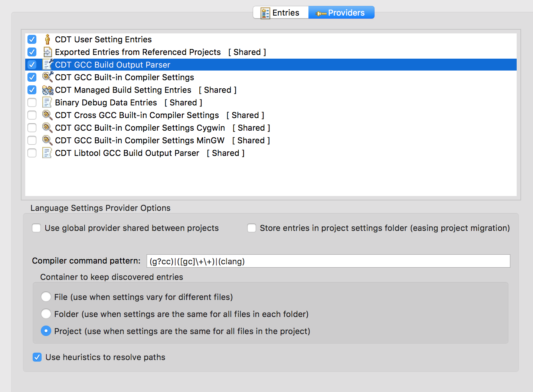Enable Use global provider shared between projects

(36, 228)
